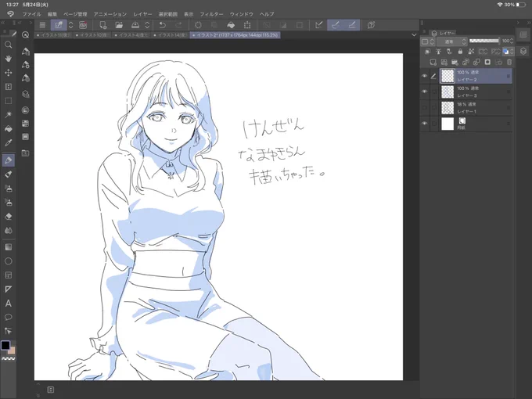Select the Ruler tool
This screenshot has width=532, height=399.
pos(9,289)
